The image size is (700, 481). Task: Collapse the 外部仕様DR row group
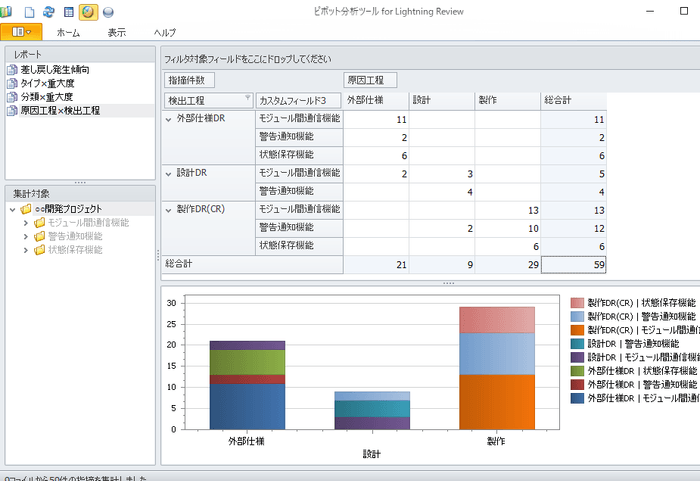point(169,120)
